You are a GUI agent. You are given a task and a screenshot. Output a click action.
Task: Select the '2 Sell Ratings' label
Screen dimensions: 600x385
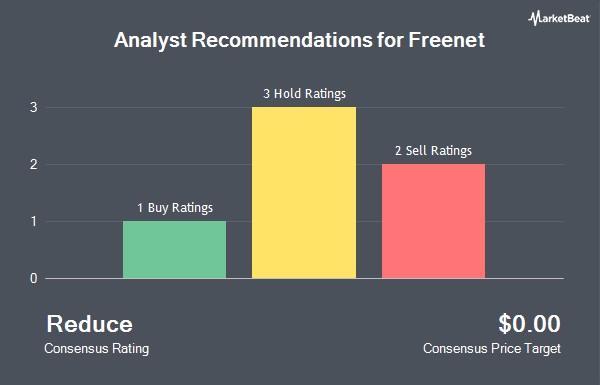click(x=433, y=151)
